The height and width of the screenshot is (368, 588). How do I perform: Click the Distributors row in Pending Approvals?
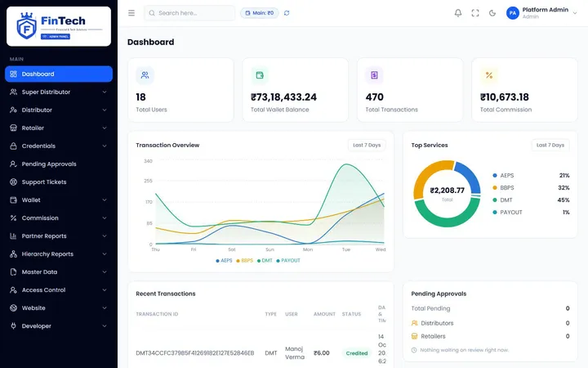491,323
